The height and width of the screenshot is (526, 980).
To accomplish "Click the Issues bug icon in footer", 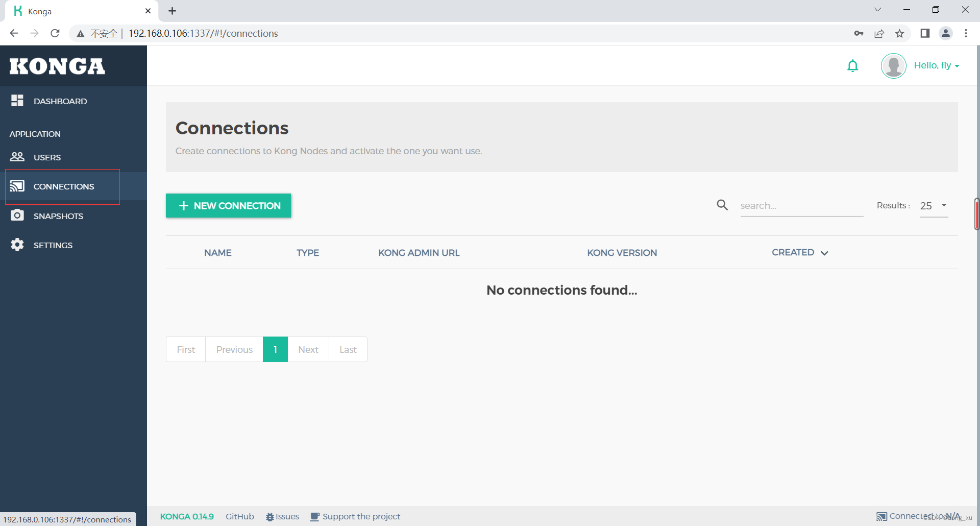I will (269, 517).
